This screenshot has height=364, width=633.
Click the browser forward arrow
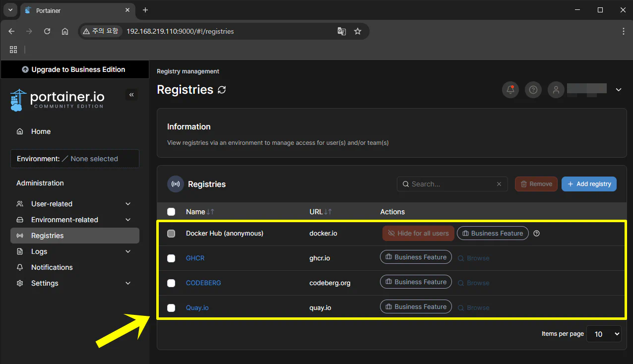click(x=29, y=31)
